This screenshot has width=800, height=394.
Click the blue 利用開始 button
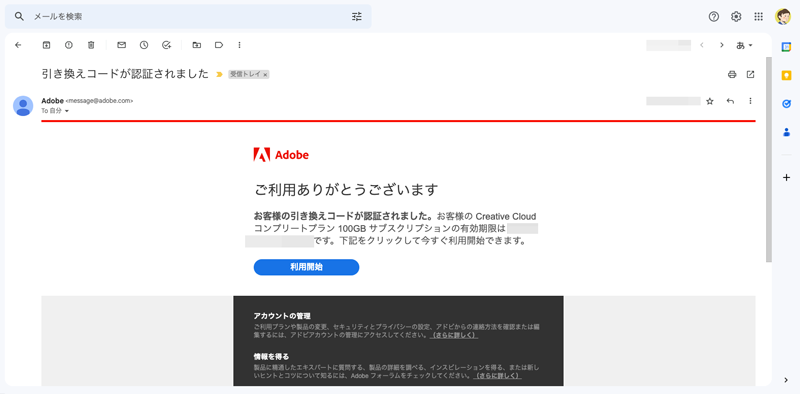coord(307,267)
